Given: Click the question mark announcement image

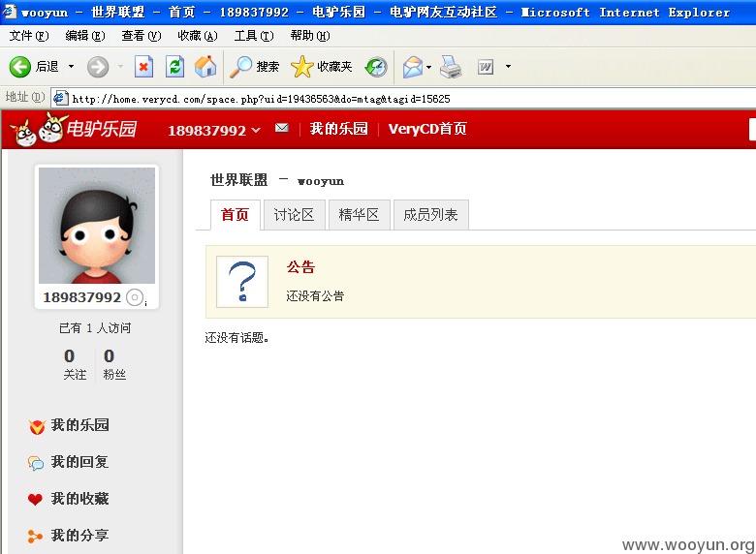Looking at the screenshot, I should point(242,282).
